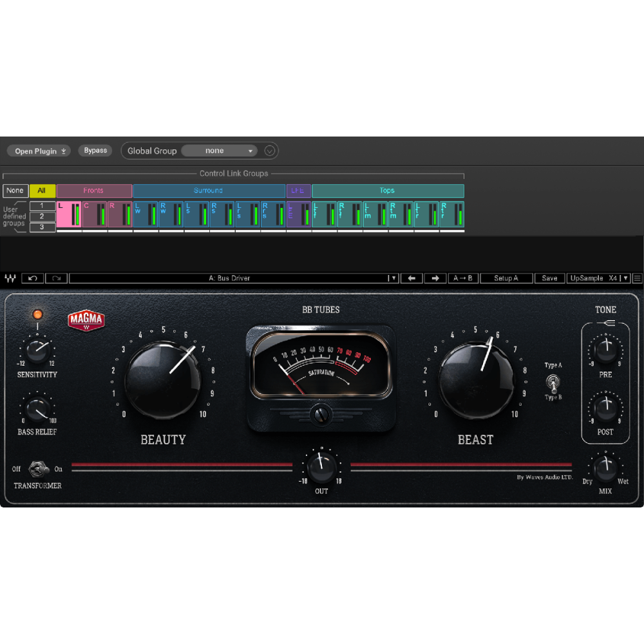Click the red MAGMA logo badge

coord(86,320)
